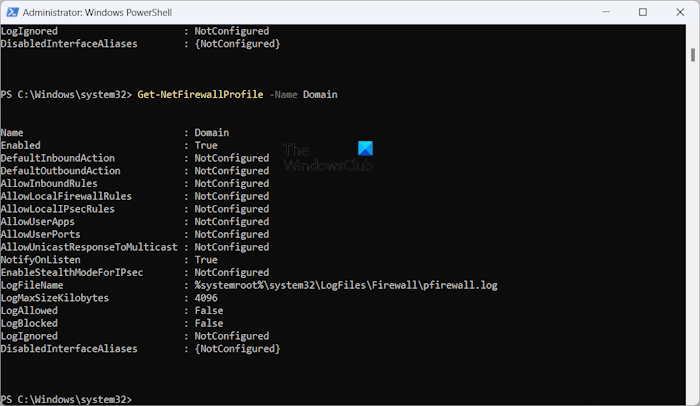The height and width of the screenshot is (406, 700).
Task: Click the PowerShell icon in the title bar
Action: pos(12,11)
